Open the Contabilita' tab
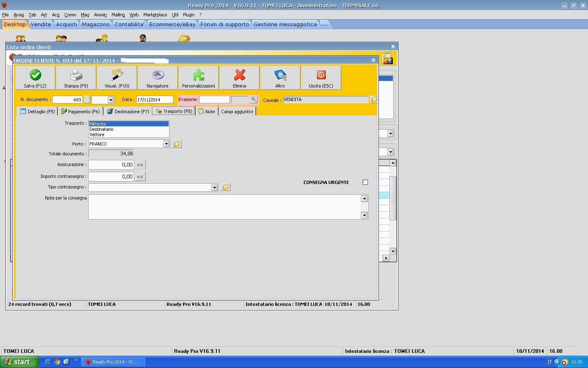Viewport: 588px width, 368px height. [x=129, y=24]
